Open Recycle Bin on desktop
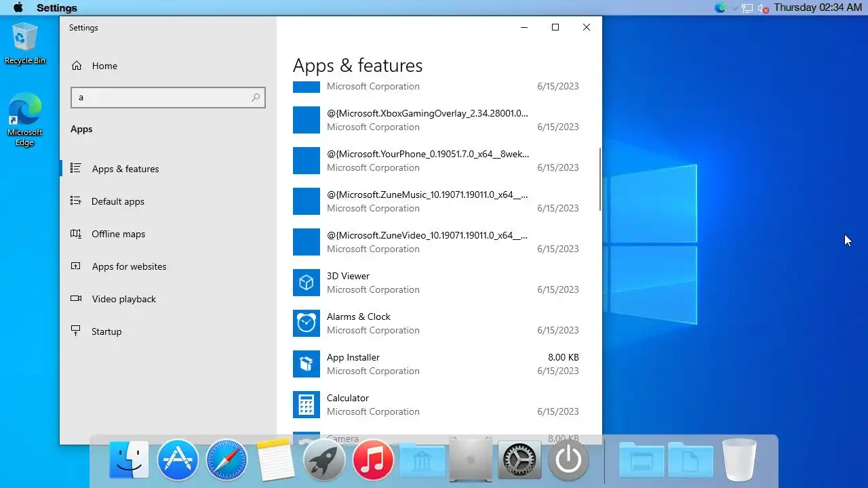 tap(25, 43)
